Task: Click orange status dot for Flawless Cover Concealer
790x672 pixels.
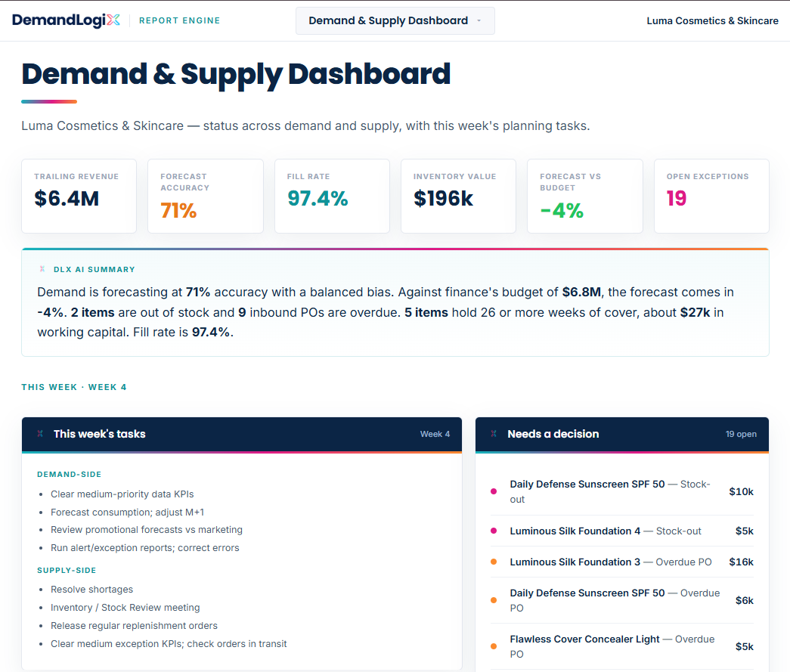Action: (494, 646)
